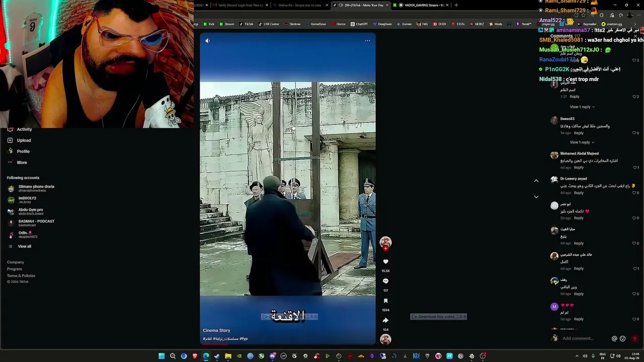Like the three-hearts comment
Viewport: 644px width, 362px height.
pyautogui.click(x=634, y=319)
